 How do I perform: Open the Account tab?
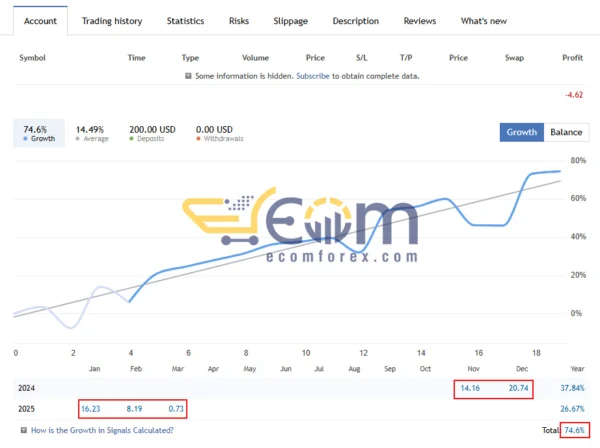pos(40,21)
